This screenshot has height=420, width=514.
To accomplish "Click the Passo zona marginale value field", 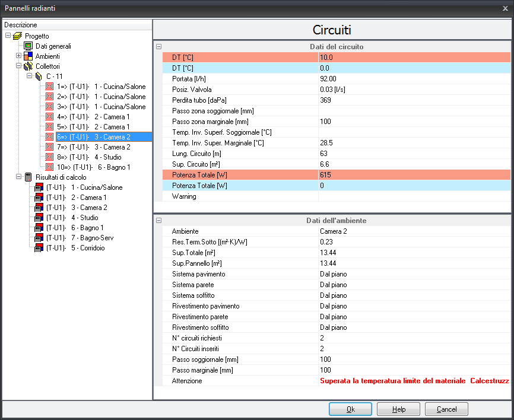I will point(414,122).
